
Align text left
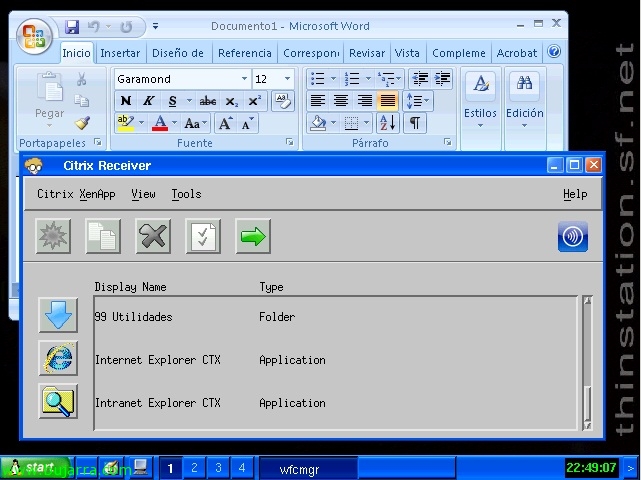pyautogui.click(x=318, y=101)
